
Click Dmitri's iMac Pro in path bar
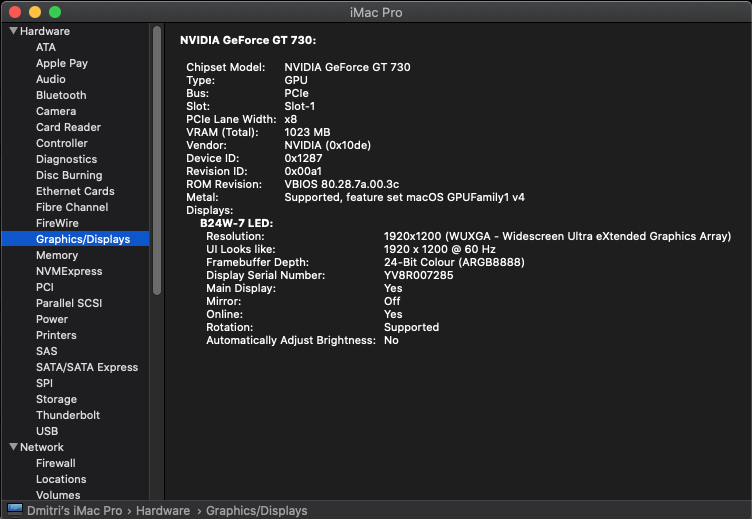(x=74, y=510)
